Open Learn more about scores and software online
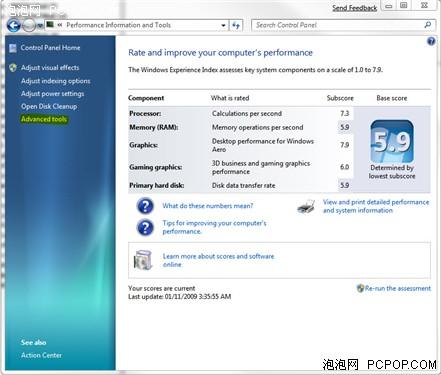The height and width of the screenshot is (375, 441). point(218,260)
